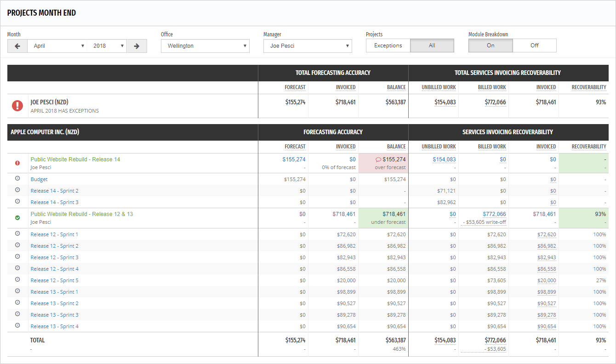Go to next month with right arrow
Image resolution: width=616 pixels, height=364 pixels.
pos(137,46)
